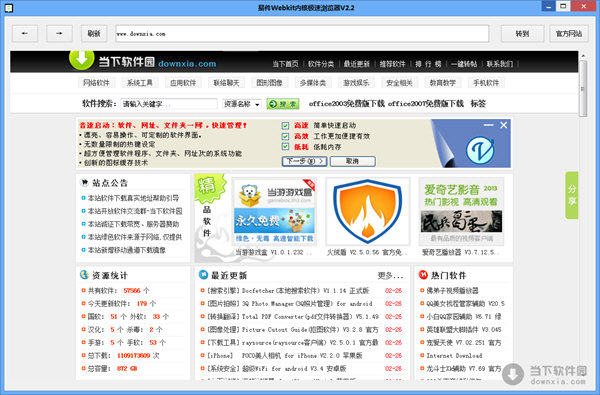The width and height of the screenshot is (600, 395).
Task: Open the Picture Cutout Guide entry
Action: pos(293,330)
